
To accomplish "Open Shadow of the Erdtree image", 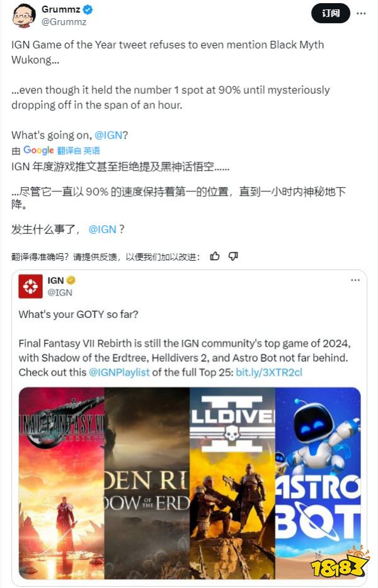I will (147, 483).
